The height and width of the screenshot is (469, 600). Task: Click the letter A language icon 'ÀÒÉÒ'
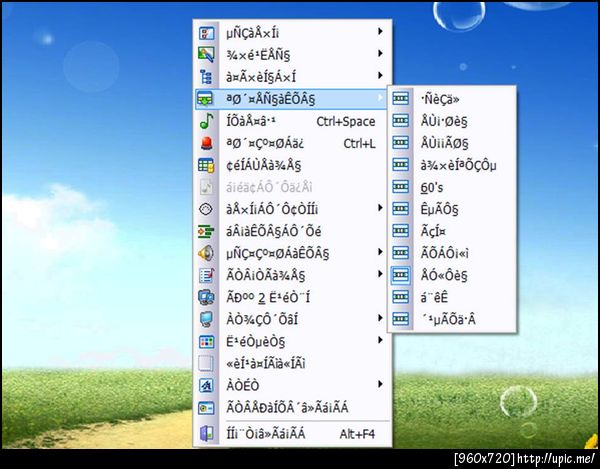click(x=206, y=386)
